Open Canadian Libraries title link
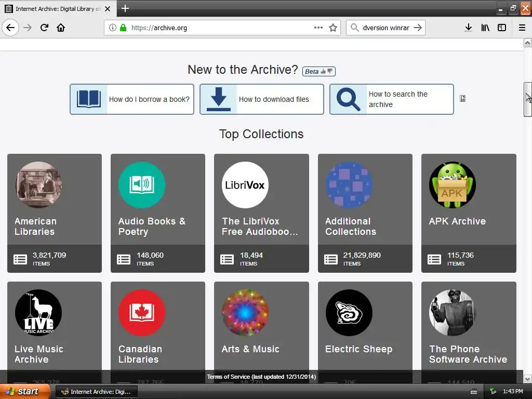532x399 pixels. (x=140, y=354)
